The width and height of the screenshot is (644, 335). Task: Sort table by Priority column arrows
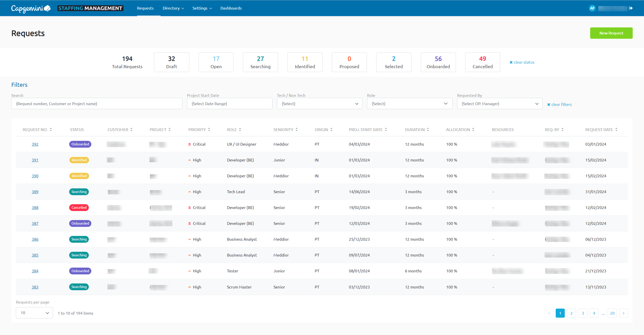tap(209, 130)
